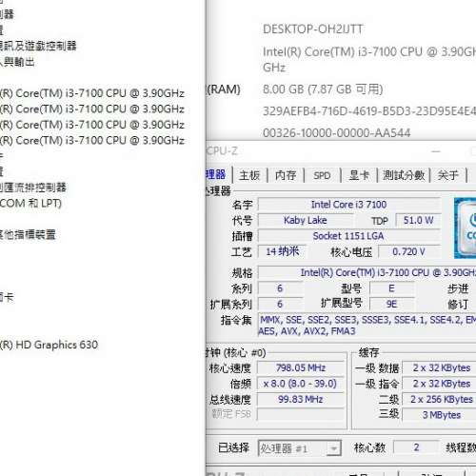Click the 代号 field showing Kaby Lake
Viewport: 476px width, 476px height.
[x=306, y=220]
